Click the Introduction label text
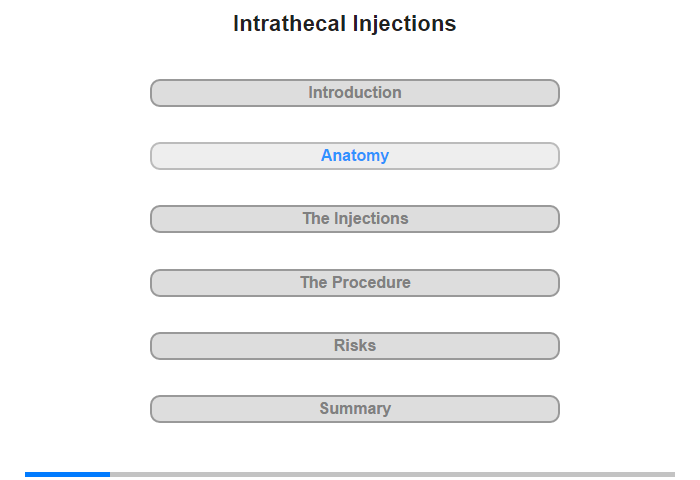The height and width of the screenshot is (480, 700). coord(355,92)
